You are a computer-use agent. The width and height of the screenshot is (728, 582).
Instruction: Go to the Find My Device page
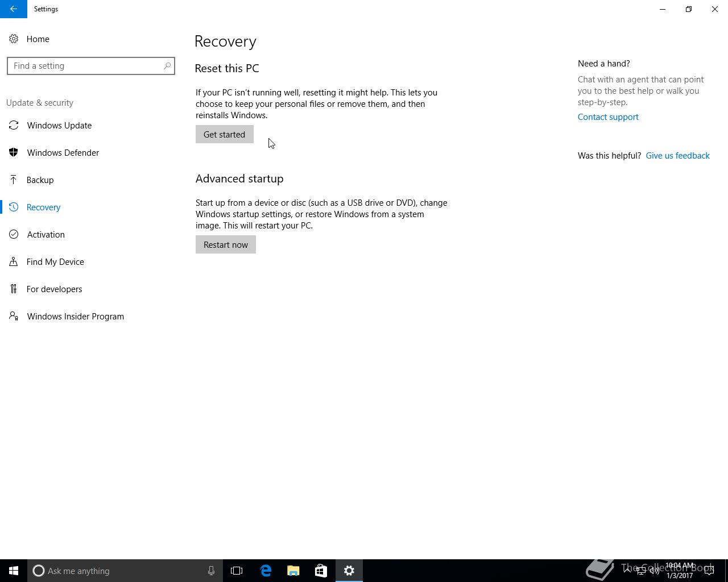[55, 261]
